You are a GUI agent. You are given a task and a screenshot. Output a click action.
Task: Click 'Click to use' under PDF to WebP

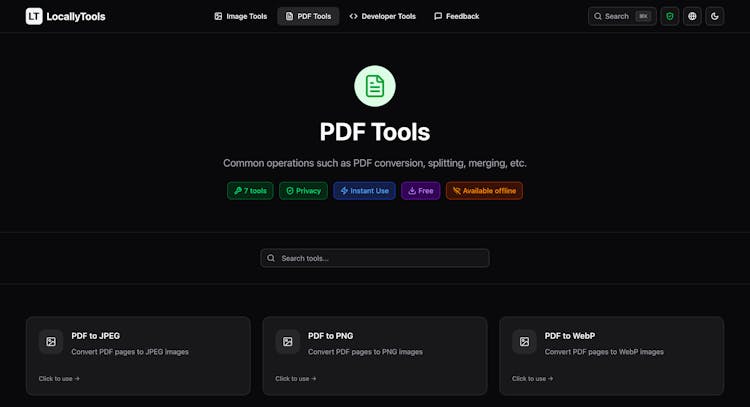click(x=532, y=378)
